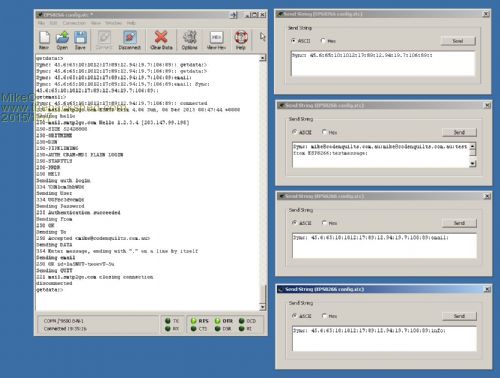Select ASCII in the active bottom Send String window
The height and width of the screenshot is (378, 500).
pyautogui.click(x=294, y=316)
